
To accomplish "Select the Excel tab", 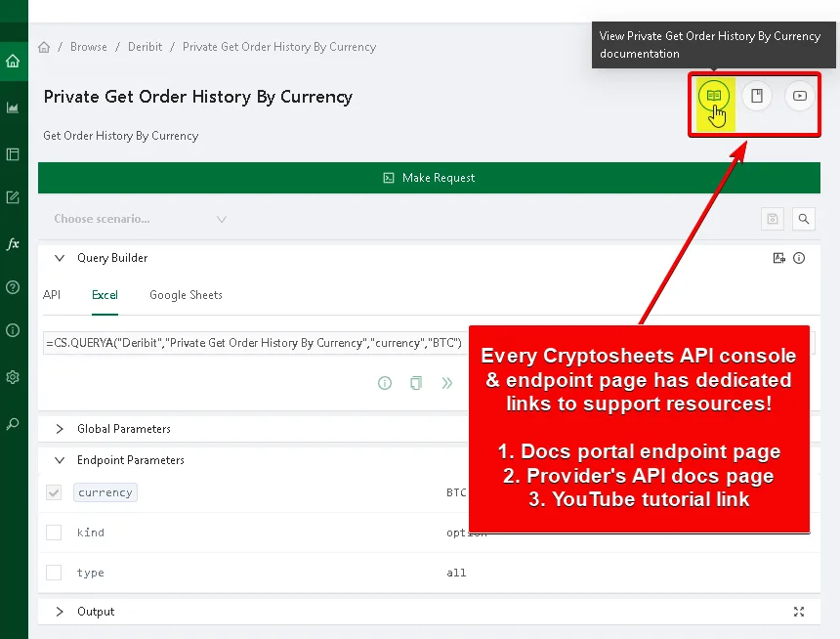I will coord(105,295).
